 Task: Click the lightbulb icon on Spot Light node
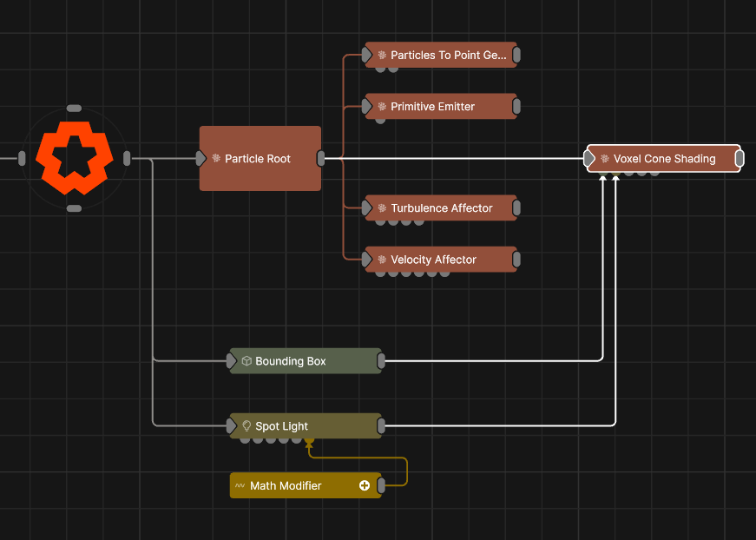pos(247,426)
